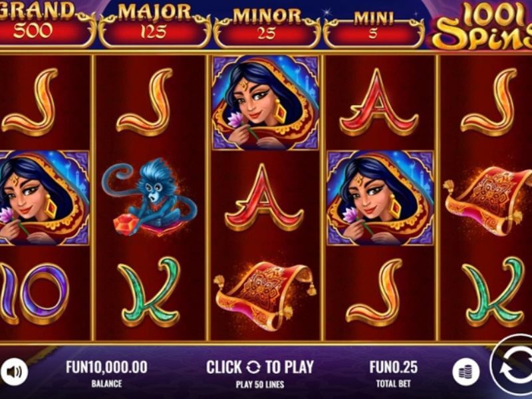Click the Play 50 Lines text
Viewport: 532px width, 399px height.
[x=260, y=384]
